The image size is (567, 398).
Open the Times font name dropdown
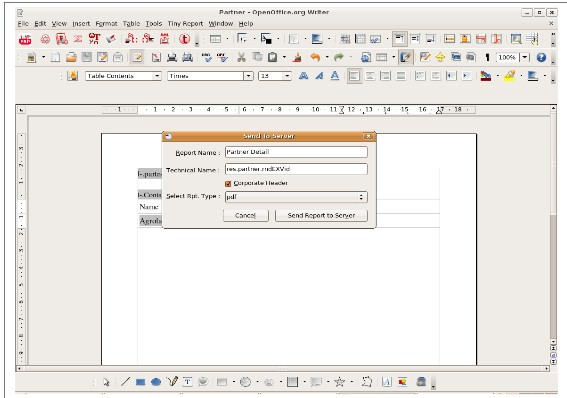pyautogui.click(x=248, y=76)
